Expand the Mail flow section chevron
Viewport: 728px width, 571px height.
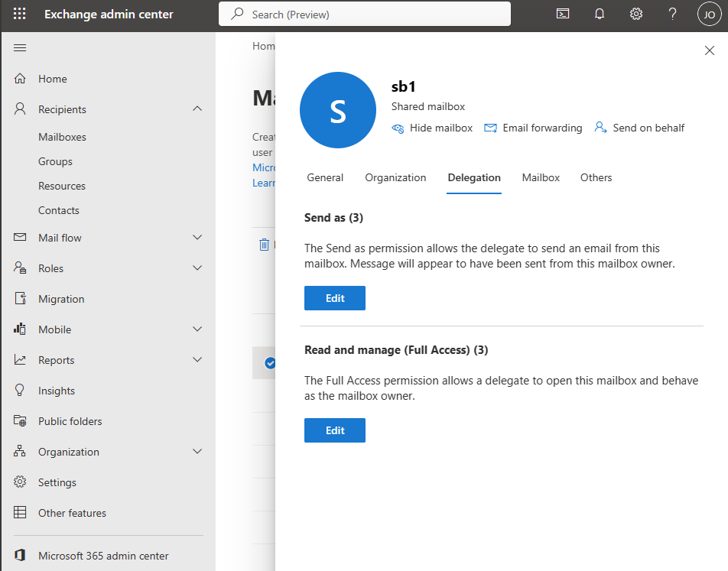click(197, 237)
